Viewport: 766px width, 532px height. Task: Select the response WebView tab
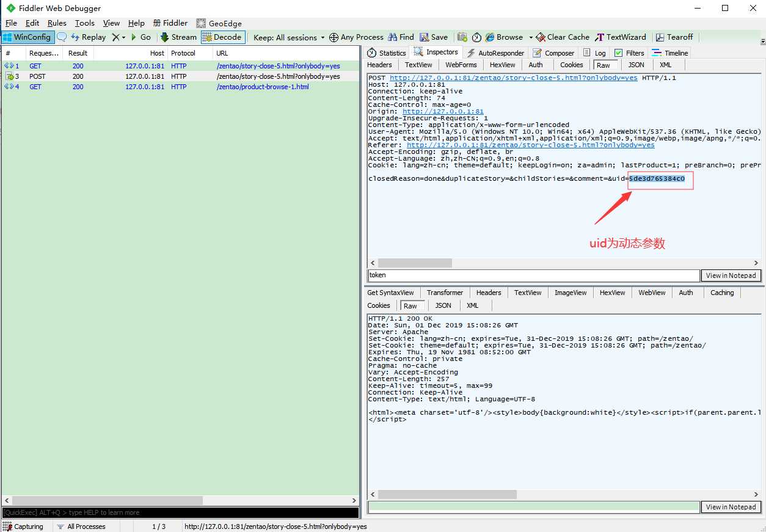point(652,293)
